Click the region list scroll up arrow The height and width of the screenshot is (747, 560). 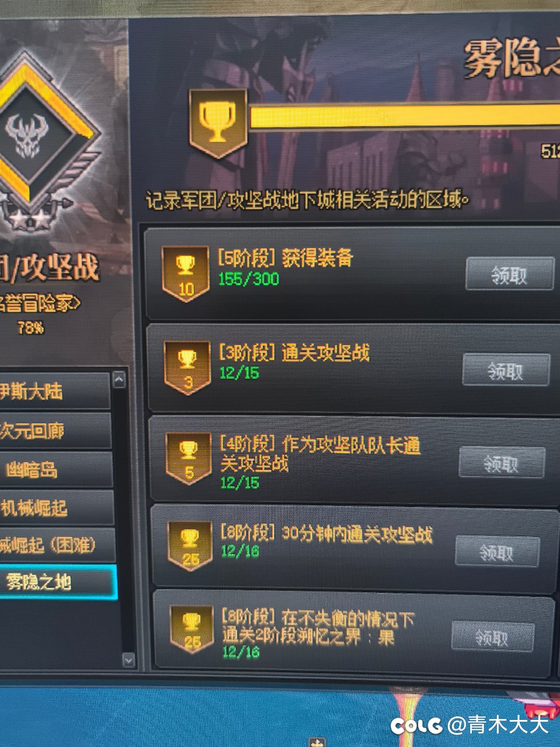(119, 380)
